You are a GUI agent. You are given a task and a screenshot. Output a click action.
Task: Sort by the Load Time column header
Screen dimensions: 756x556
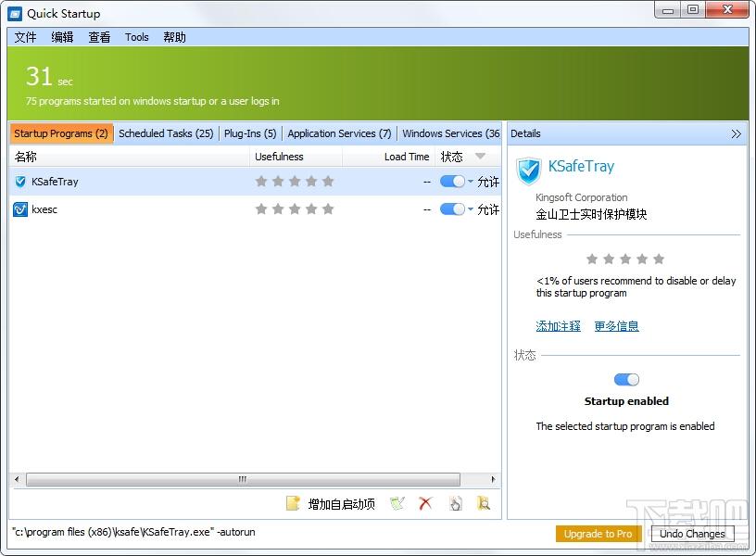click(x=388, y=157)
